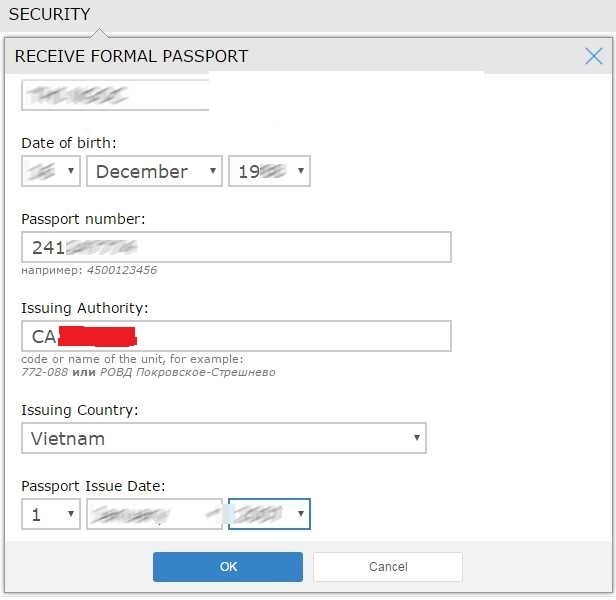
Task: Click the blurred name field at top
Action: click(x=115, y=95)
